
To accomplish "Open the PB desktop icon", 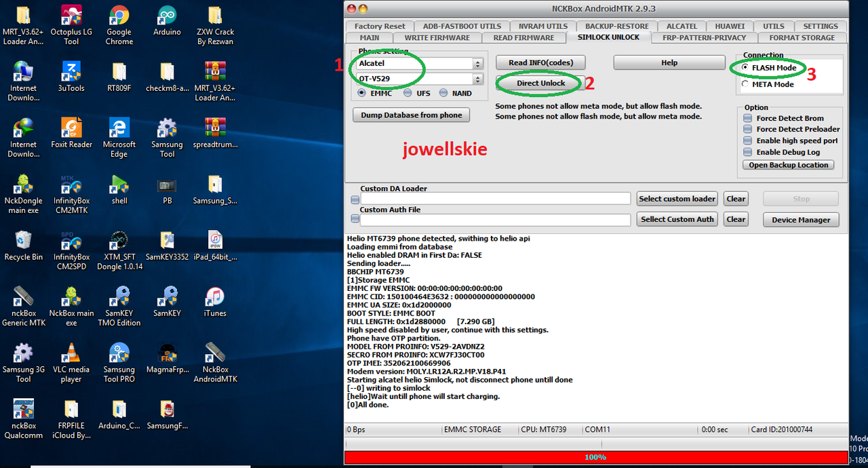I will coord(167,189).
